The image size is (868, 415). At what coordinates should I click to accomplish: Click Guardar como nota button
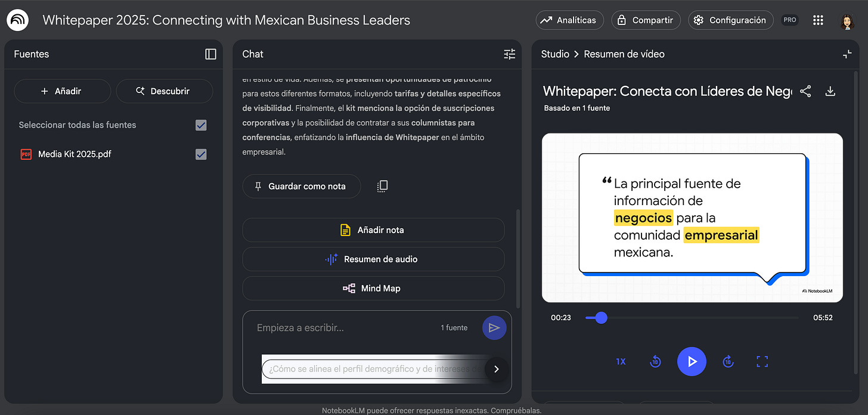tap(302, 186)
